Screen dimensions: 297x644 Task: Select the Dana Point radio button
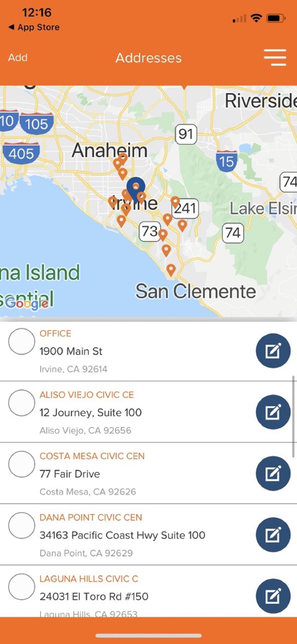(x=22, y=526)
